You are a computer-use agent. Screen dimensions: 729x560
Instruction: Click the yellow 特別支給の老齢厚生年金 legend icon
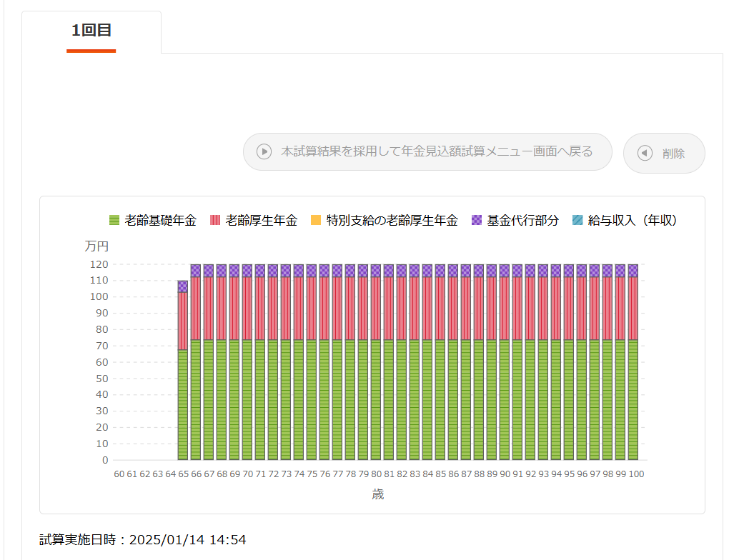click(x=316, y=221)
